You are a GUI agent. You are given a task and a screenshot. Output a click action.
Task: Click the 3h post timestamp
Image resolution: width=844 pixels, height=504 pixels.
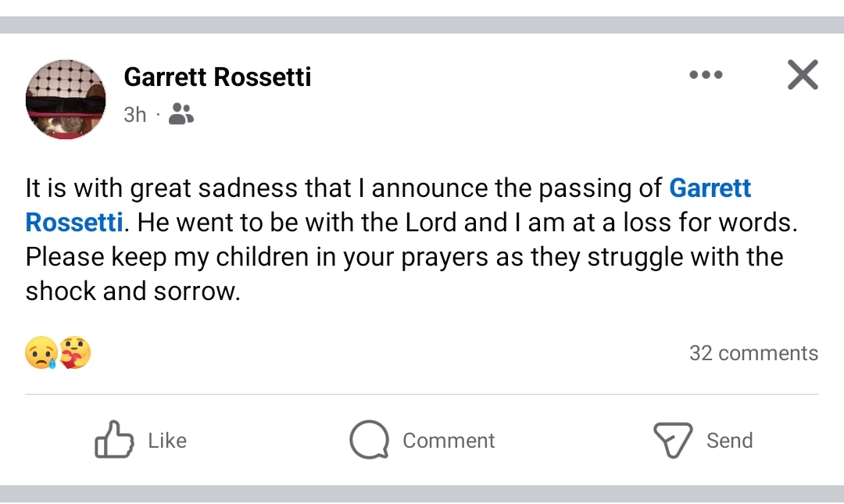click(x=134, y=115)
